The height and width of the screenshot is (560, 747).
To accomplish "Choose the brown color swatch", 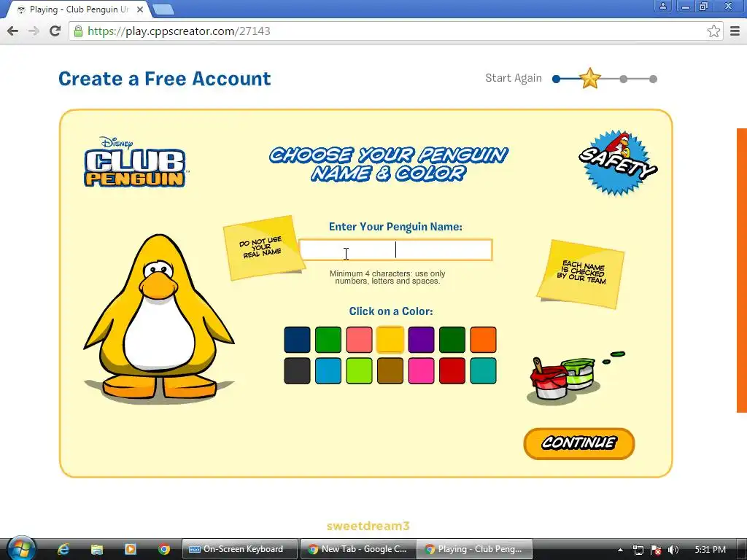I will click(390, 370).
